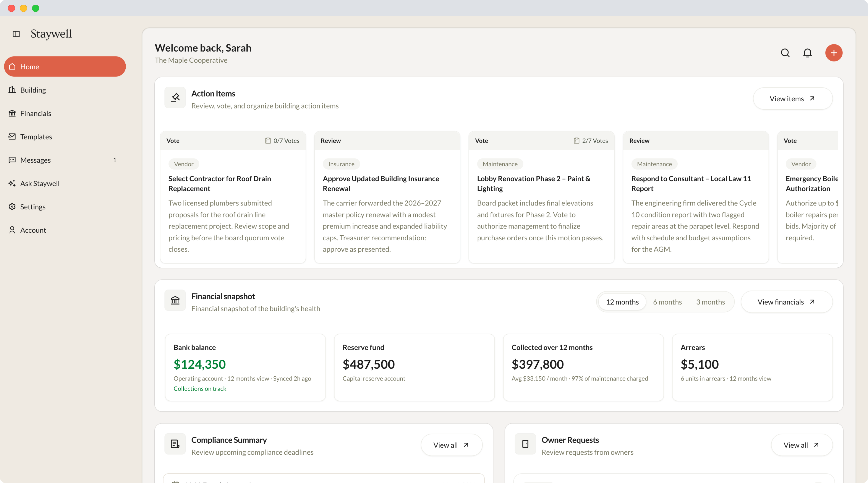
Task: Click Collected over 12 months $397,800
Action: click(537, 364)
